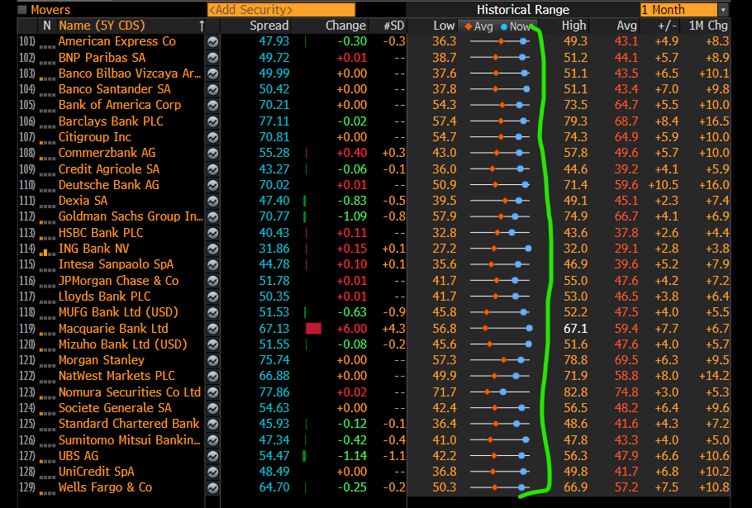Click the N column header
The height and width of the screenshot is (508, 752).
(47, 25)
